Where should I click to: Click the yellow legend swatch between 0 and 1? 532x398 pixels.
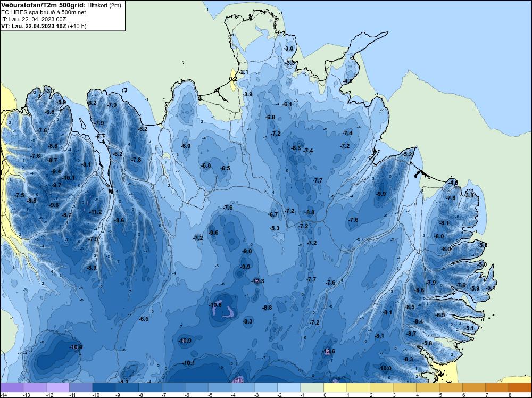pos(335,387)
